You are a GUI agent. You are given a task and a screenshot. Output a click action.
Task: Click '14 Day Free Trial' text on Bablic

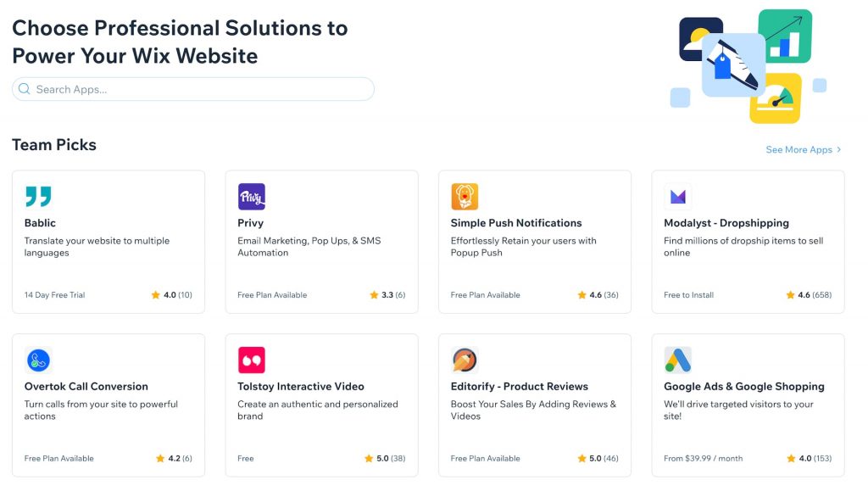(x=54, y=295)
